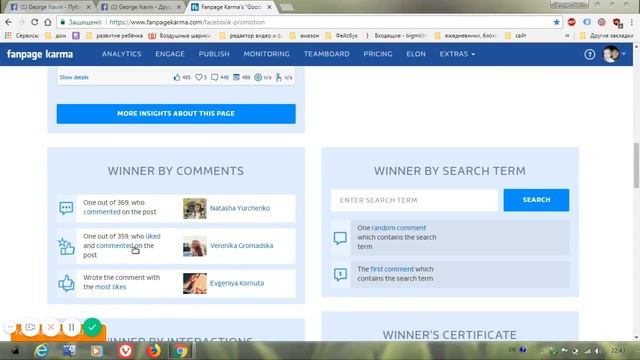This screenshot has height=360, width=640.
Task: Focus the ENTER SEARCH TERM field
Action: click(414, 200)
